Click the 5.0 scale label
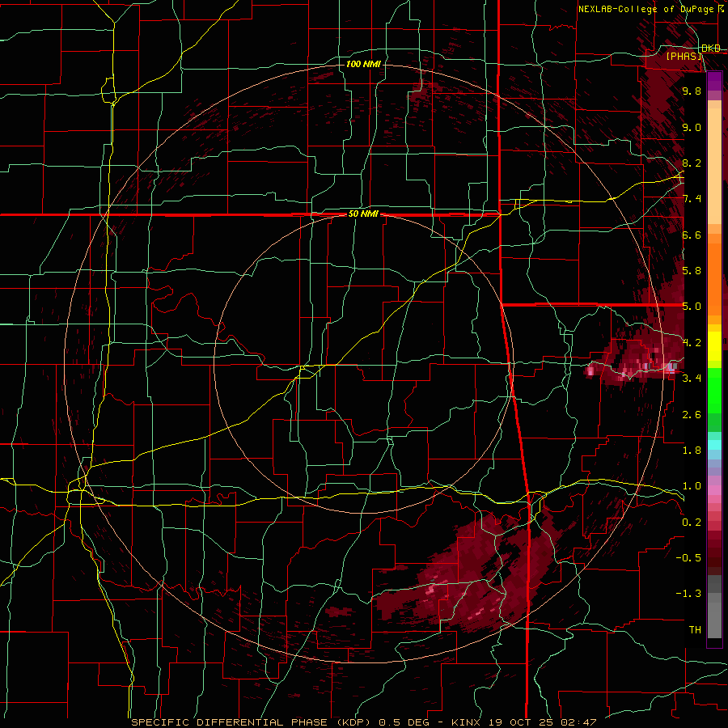728x728 pixels. (x=692, y=307)
